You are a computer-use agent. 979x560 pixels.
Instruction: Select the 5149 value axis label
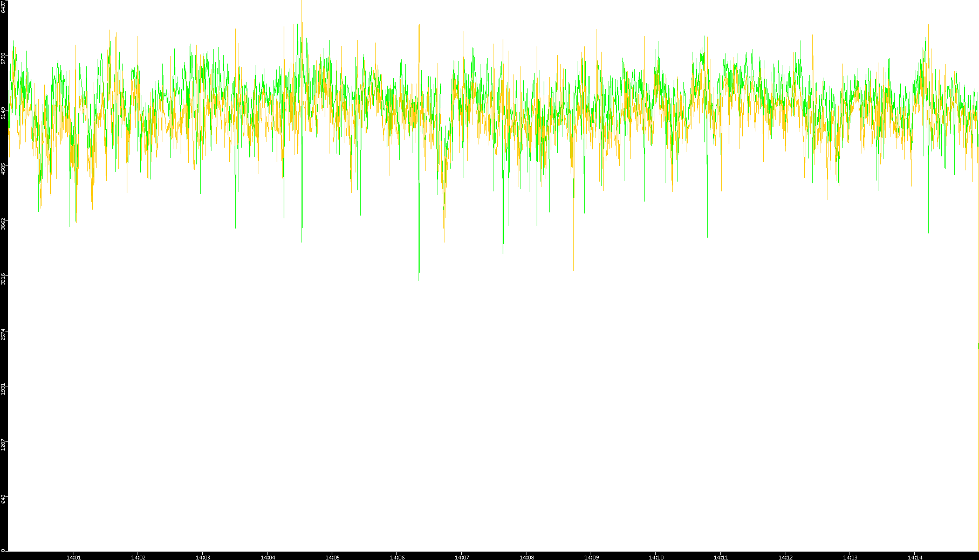coord(3,113)
